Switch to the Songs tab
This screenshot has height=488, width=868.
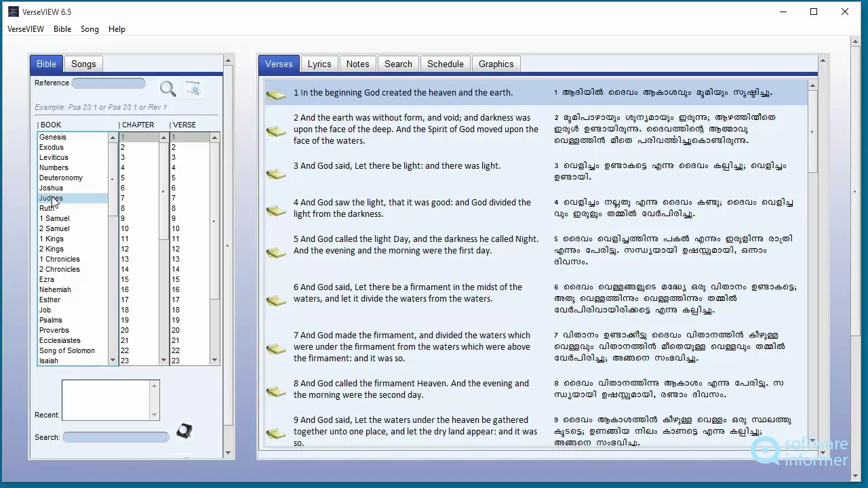[x=83, y=64]
